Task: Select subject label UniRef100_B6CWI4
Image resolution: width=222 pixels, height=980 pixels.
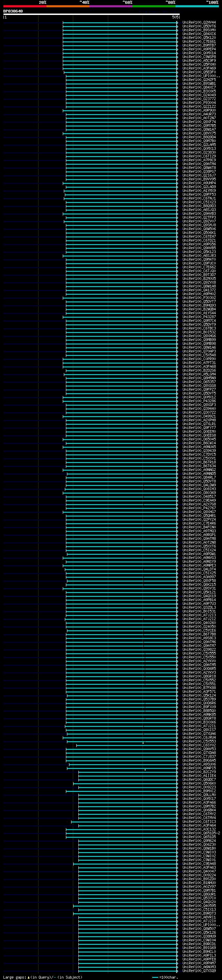Action: [x=199, y=443]
